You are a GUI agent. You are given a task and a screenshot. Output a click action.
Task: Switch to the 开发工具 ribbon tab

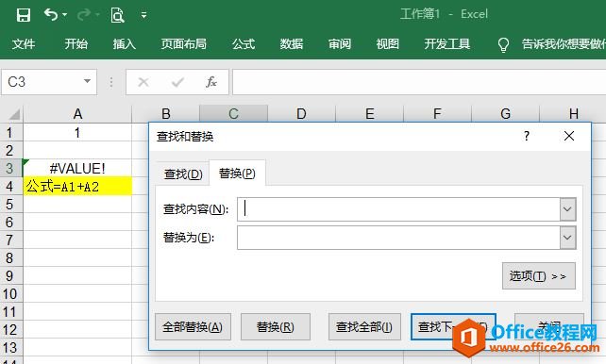click(x=447, y=44)
